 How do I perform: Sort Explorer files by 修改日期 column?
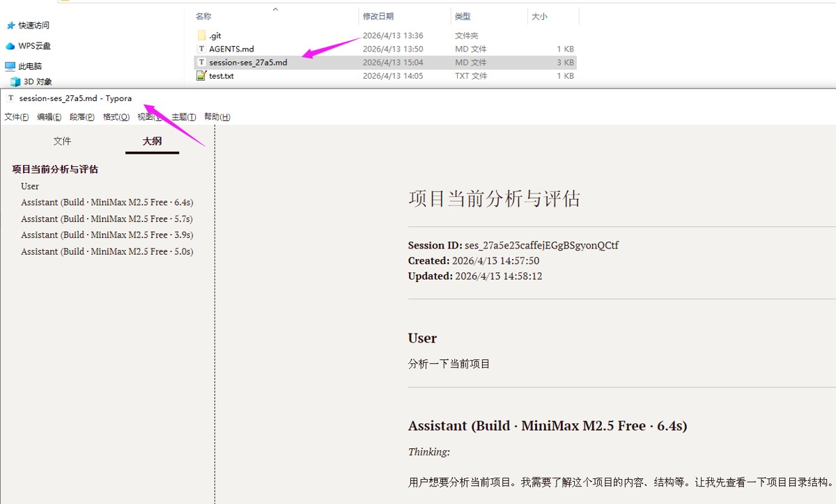point(378,16)
